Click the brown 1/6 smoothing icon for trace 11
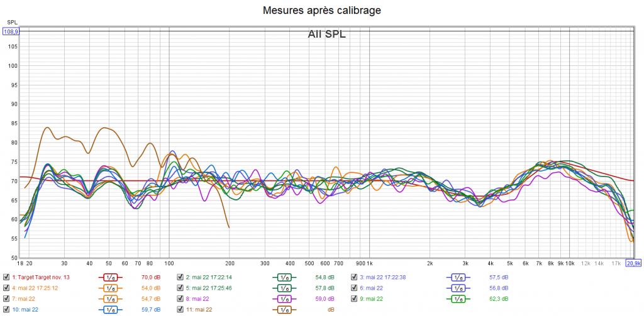 [x=284, y=309]
